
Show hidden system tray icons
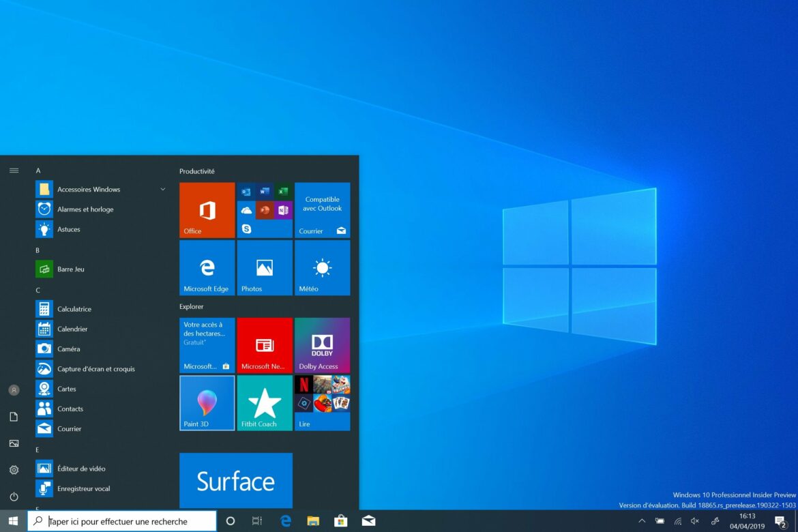(641, 521)
